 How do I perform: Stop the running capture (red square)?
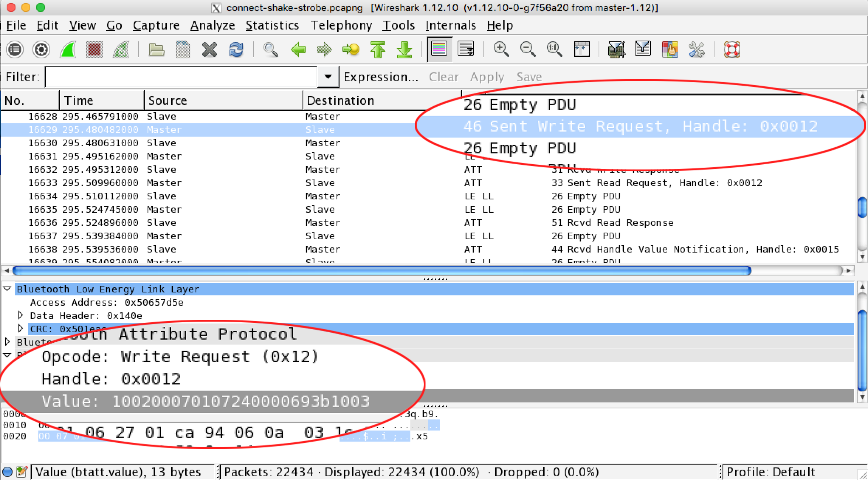tap(94, 49)
